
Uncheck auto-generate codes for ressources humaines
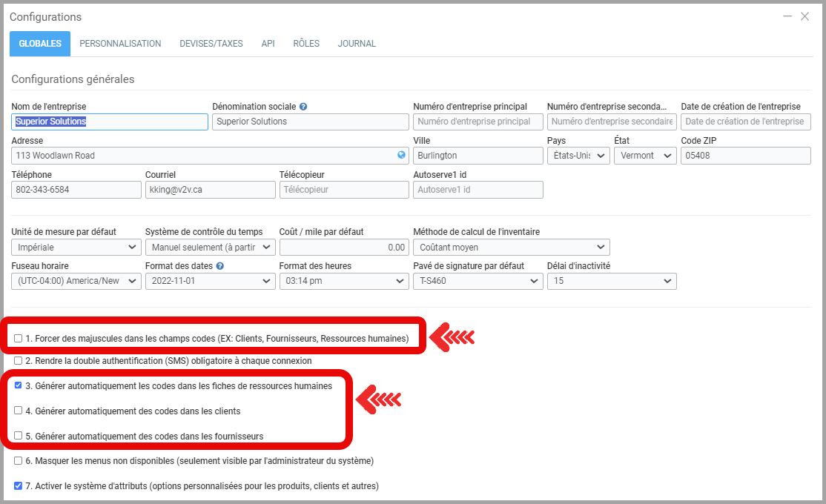19,385
